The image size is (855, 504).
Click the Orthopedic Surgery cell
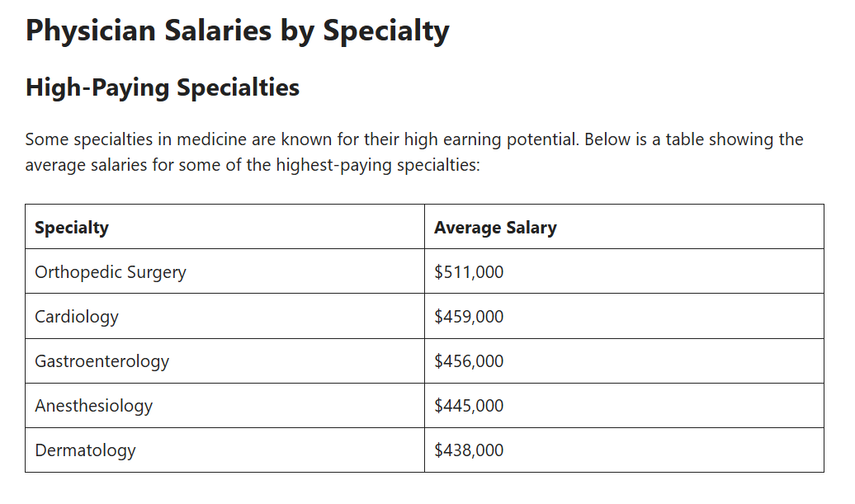[x=224, y=271]
